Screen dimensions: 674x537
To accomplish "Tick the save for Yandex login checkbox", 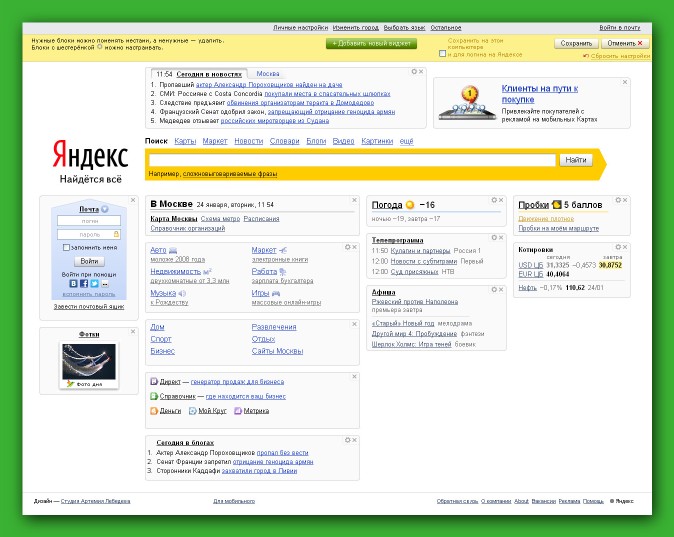I will point(442,54).
